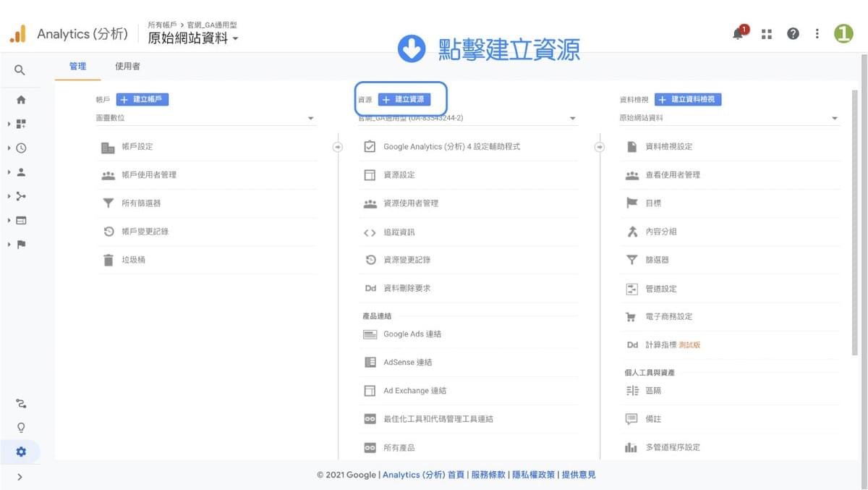Switch to the 使用者 tab
The width and height of the screenshot is (868, 490).
(127, 67)
